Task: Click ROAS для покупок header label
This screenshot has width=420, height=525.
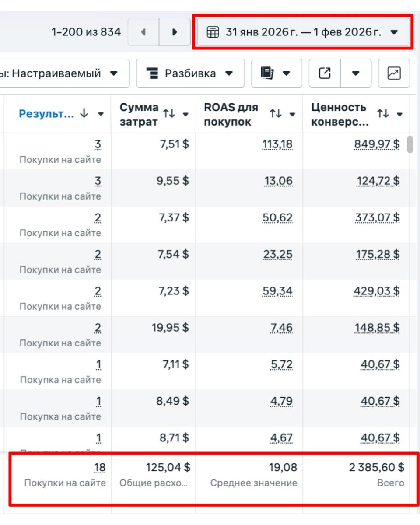Action: click(x=231, y=114)
